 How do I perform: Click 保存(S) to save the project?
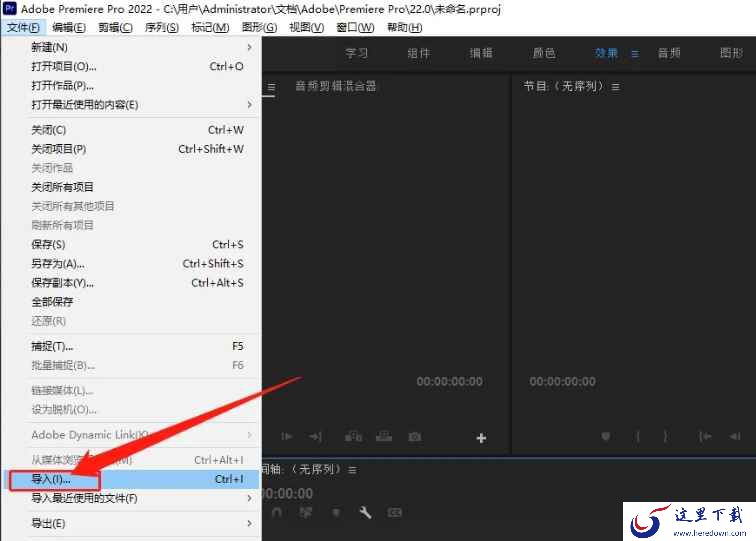[x=132, y=244]
